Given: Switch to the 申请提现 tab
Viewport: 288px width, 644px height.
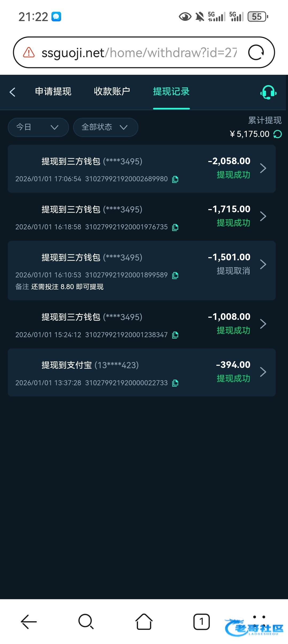Looking at the screenshot, I should pos(53,92).
